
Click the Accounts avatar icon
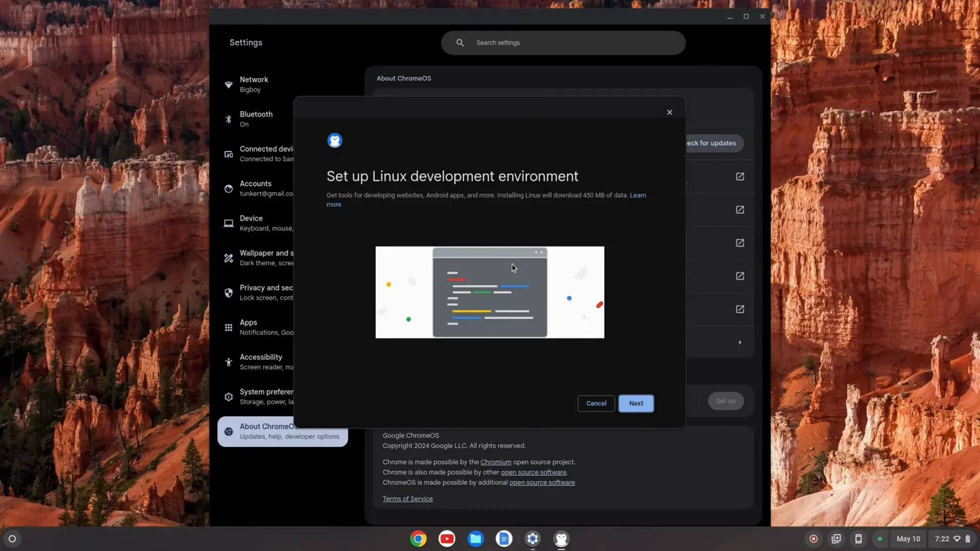[229, 189]
